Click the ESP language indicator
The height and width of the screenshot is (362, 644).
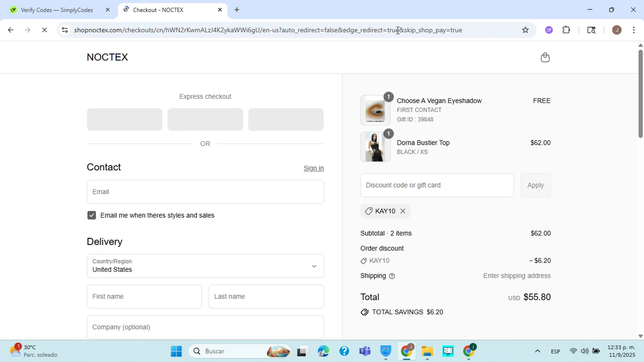tap(556, 352)
